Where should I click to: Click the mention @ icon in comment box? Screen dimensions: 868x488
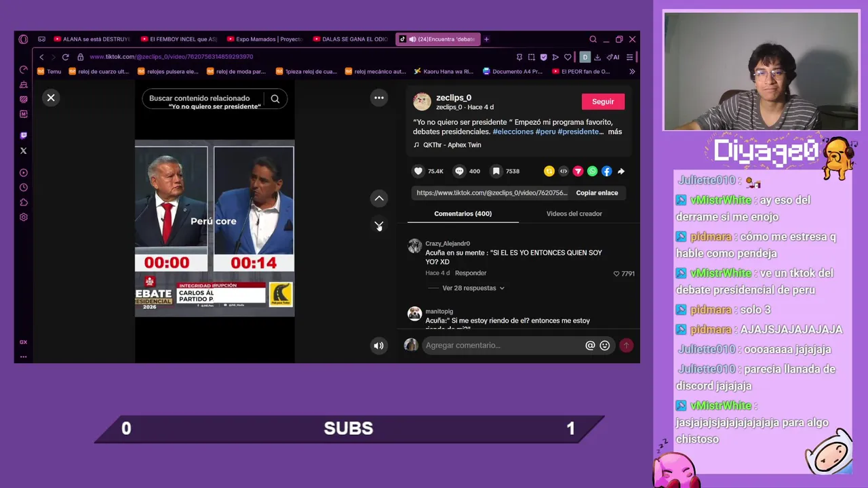(590, 346)
